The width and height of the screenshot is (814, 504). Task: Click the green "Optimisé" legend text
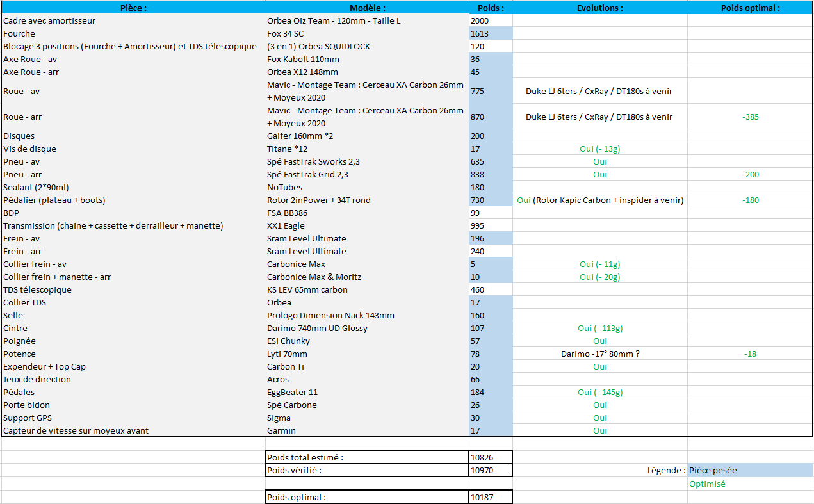point(707,484)
